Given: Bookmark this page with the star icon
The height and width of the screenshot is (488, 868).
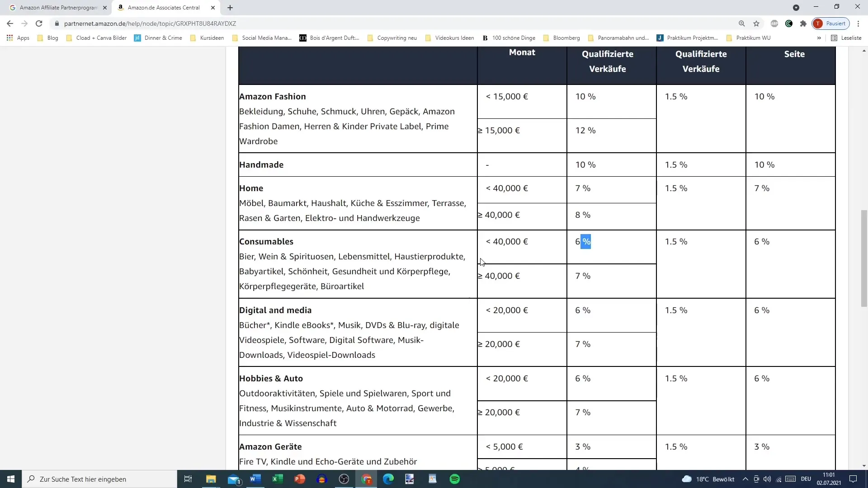Looking at the screenshot, I should tap(756, 23).
